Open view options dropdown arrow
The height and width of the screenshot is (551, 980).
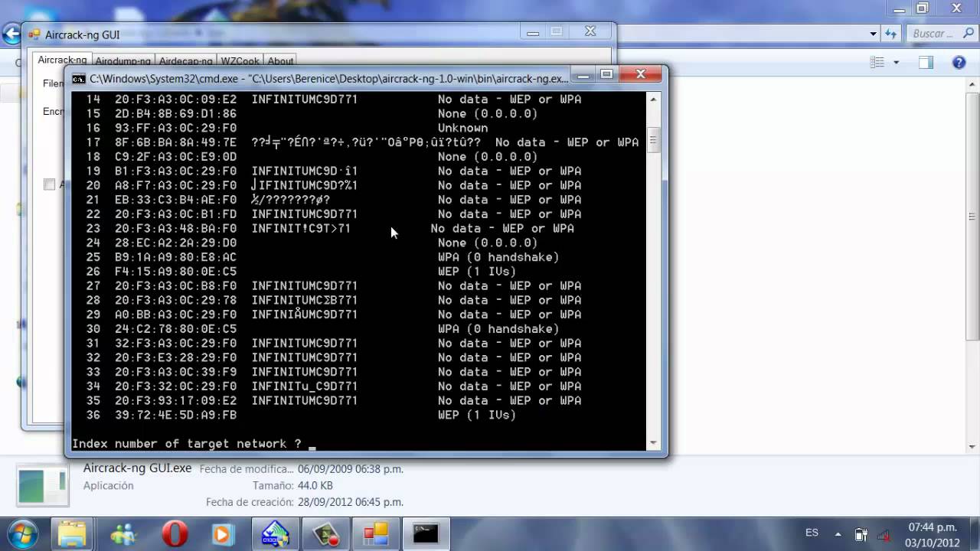tap(897, 63)
